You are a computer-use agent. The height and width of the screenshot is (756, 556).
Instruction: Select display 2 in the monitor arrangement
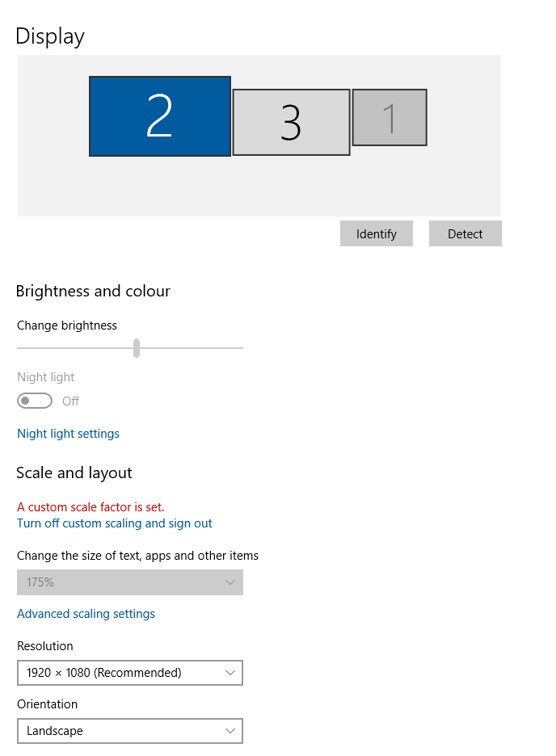[159, 115]
